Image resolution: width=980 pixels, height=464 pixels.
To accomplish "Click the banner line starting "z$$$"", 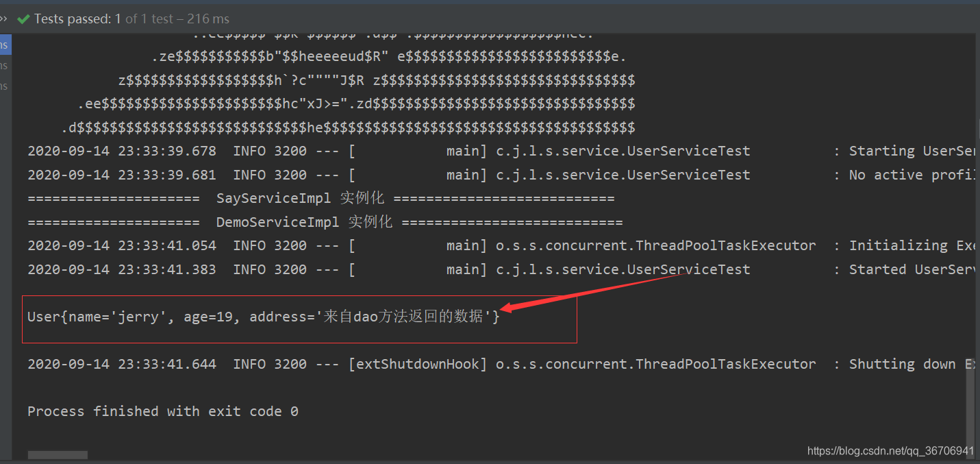I will (x=377, y=81).
